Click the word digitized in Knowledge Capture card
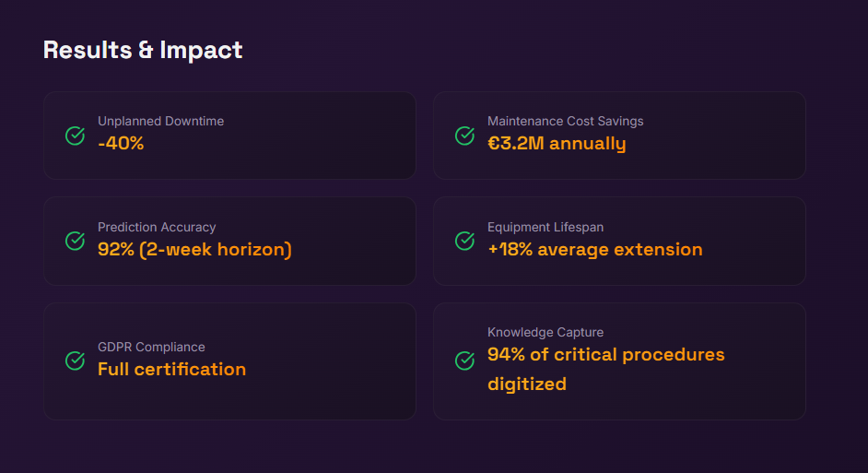This screenshot has height=473, width=868. click(527, 384)
